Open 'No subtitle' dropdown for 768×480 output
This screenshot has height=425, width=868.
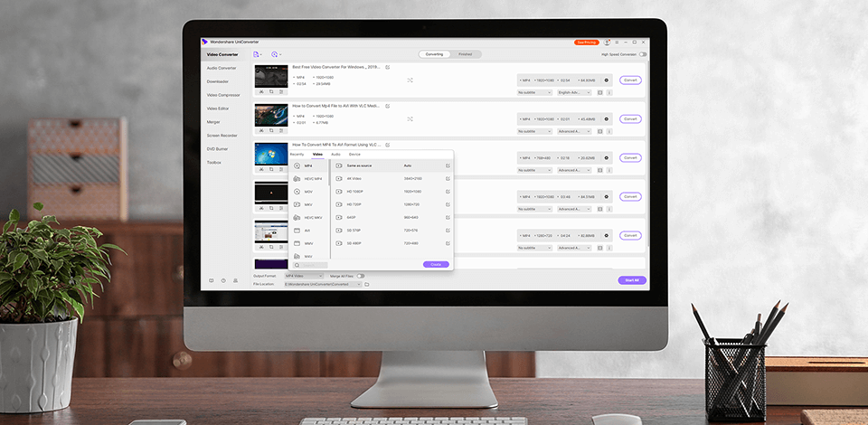pyautogui.click(x=534, y=170)
